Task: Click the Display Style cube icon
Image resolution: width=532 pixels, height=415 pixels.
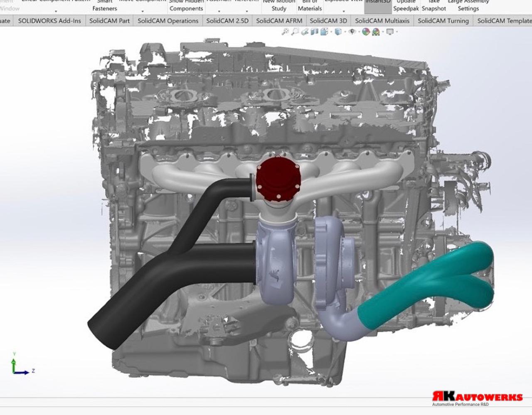Action: [338, 32]
